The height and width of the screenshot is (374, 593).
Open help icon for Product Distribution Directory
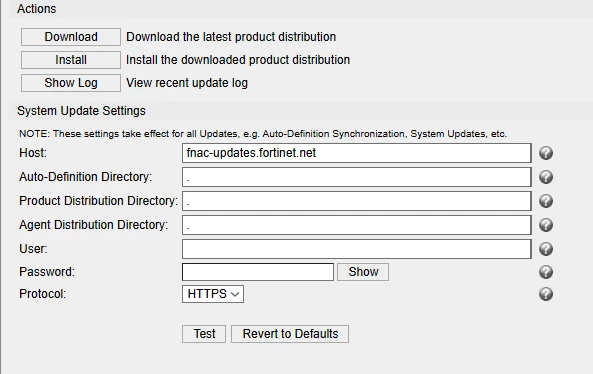coord(546,201)
